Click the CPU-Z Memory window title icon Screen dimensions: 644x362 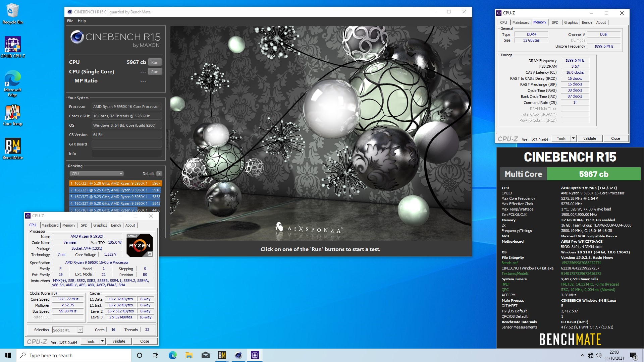(x=499, y=13)
